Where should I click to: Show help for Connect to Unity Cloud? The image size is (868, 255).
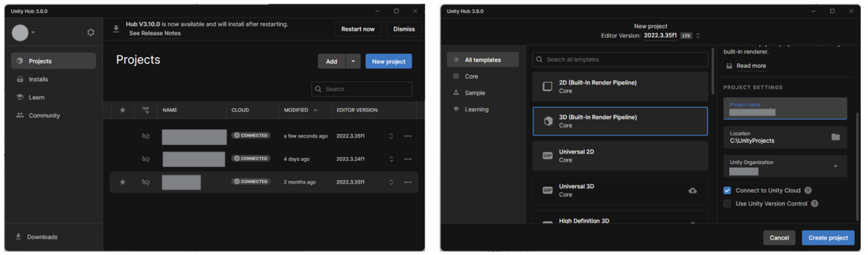[x=808, y=190]
